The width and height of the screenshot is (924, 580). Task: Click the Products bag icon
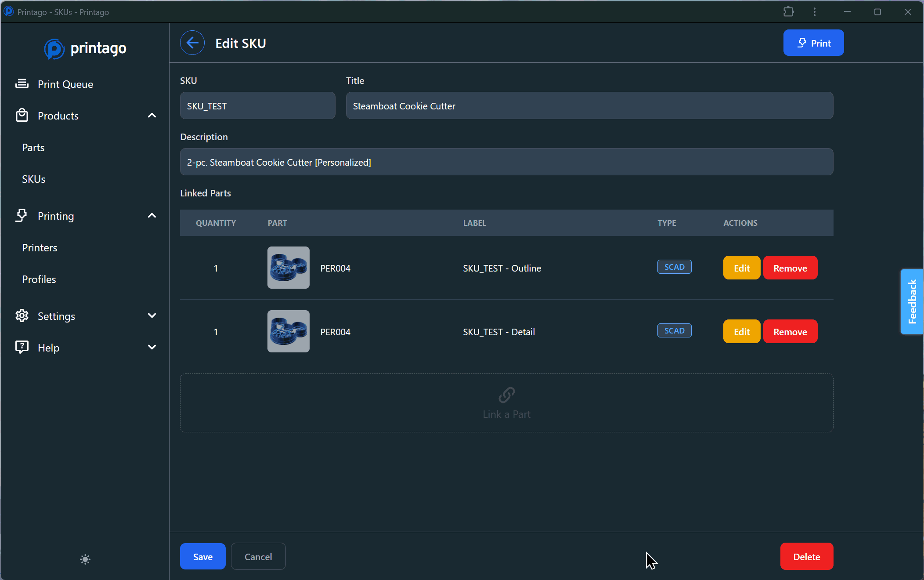click(22, 116)
